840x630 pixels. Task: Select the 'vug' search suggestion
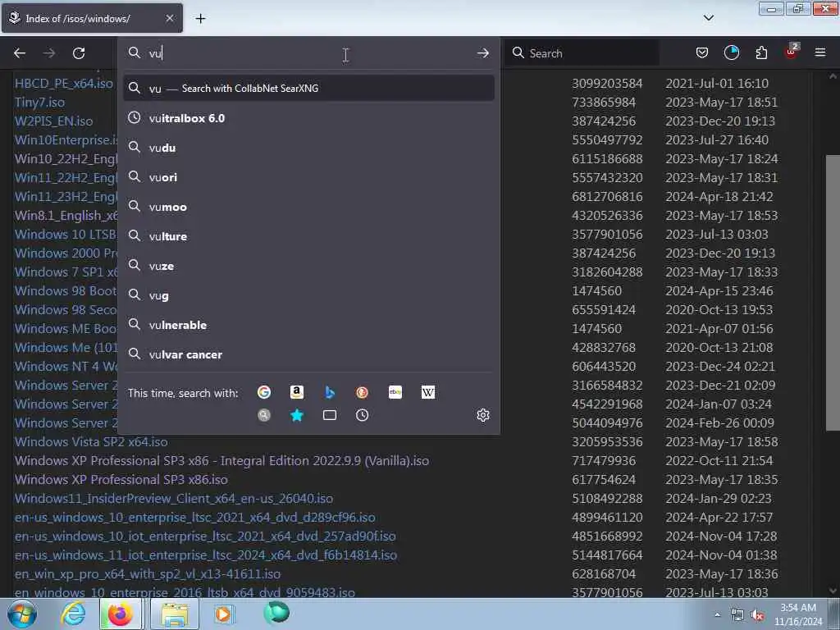click(308, 295)
